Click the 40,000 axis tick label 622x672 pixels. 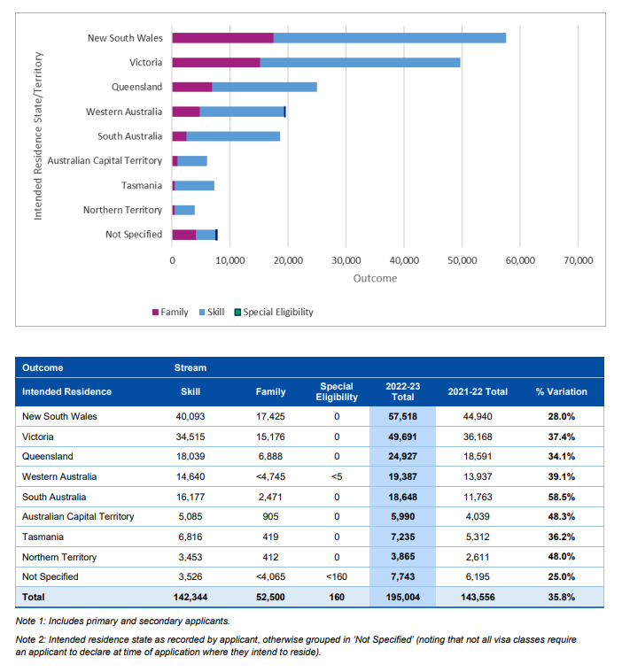pyautogui.click(x=404, y=260)
